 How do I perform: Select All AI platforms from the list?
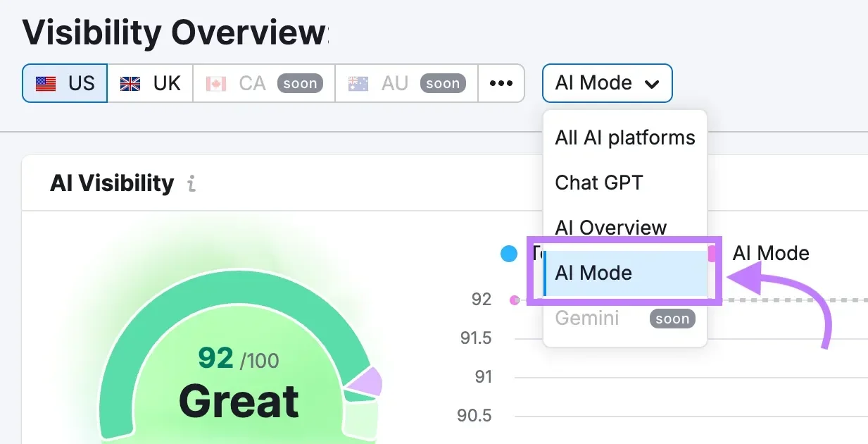click(624, 137)
